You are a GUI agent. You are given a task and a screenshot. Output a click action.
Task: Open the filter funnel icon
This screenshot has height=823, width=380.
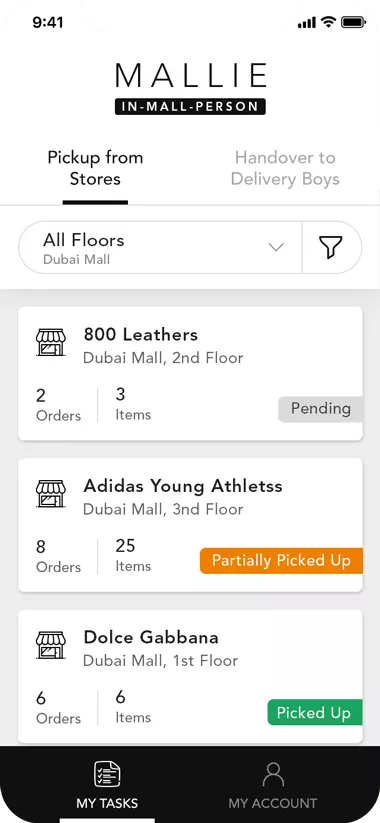[331, 247]
